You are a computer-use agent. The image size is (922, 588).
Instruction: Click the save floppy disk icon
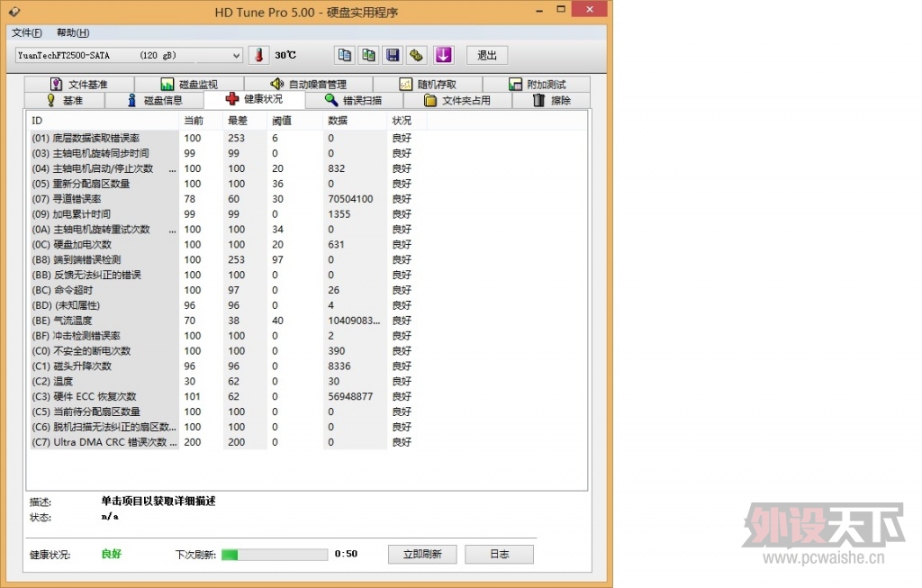tap(393, 55)
